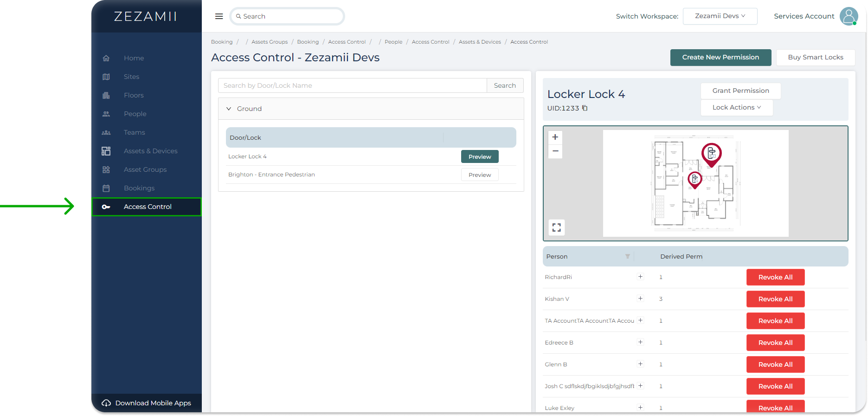Click Buy Smart Locks button

click(x=816, y=58)
